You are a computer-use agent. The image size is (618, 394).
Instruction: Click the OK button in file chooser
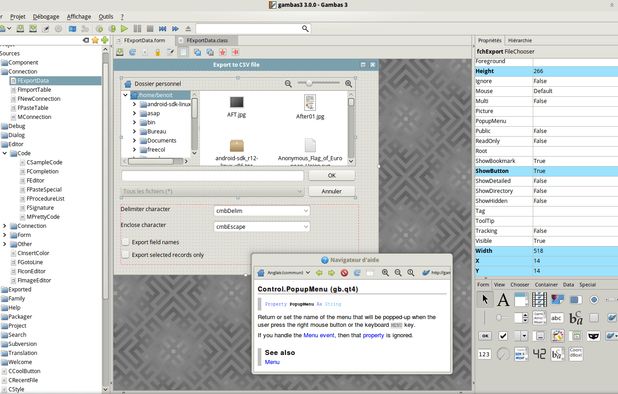tap(331, 175)
